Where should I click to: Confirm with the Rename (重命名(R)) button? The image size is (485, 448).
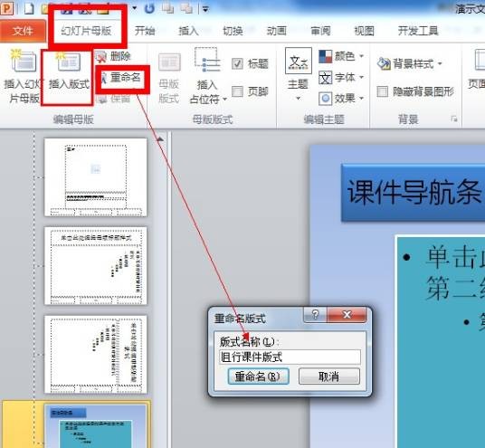(x=258, y=377)
